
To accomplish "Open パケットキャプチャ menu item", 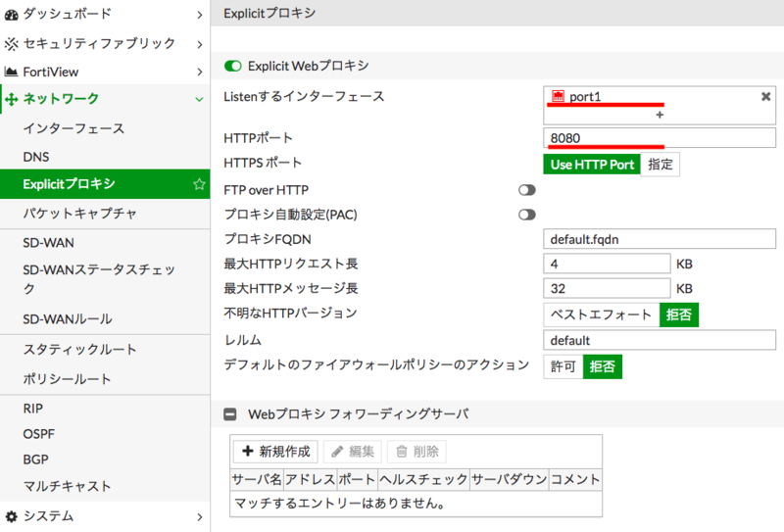I will click(105, 214).
